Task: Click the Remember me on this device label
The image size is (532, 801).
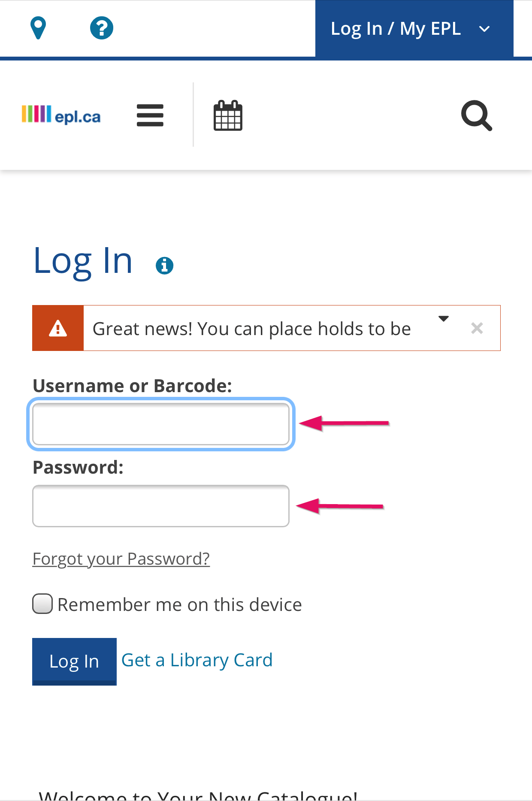Action: [180, 605]
